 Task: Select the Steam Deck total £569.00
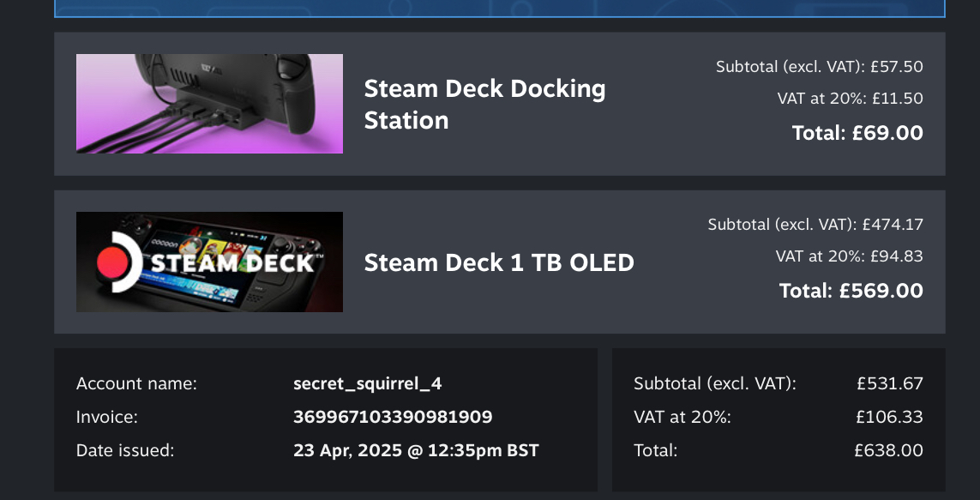(851, 291)
